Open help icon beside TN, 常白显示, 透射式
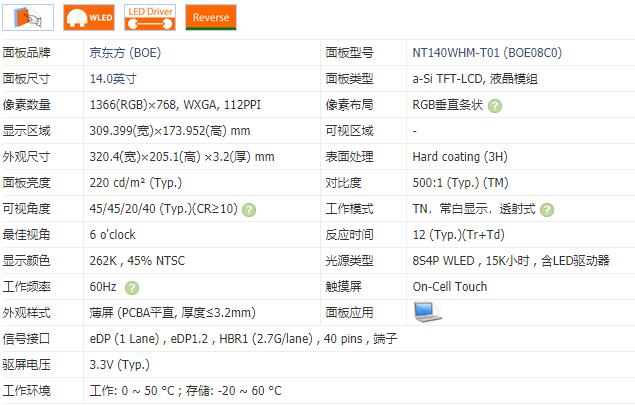635x405 pixels. click(x=547, y=210)
